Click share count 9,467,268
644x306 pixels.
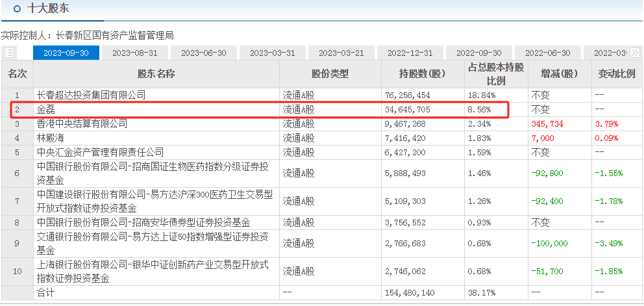(x=405, y=124)
